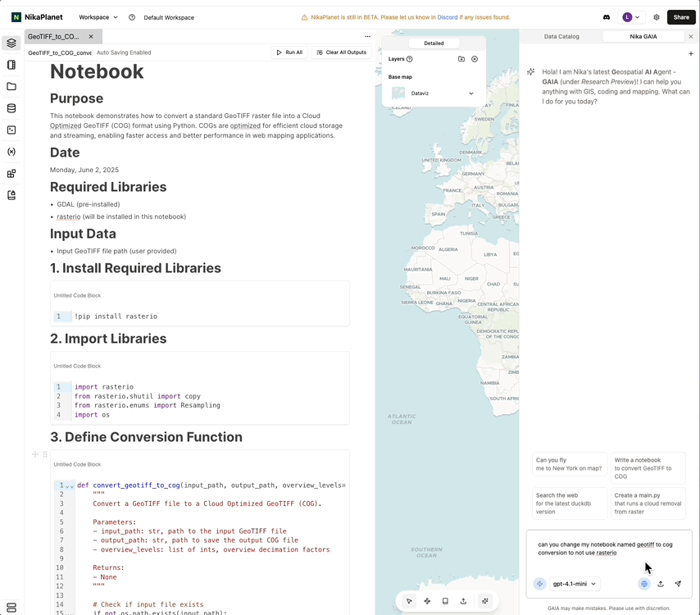Click the sparkle AI icon on map toolbar
Screen dimensions: 700x615
485,601
